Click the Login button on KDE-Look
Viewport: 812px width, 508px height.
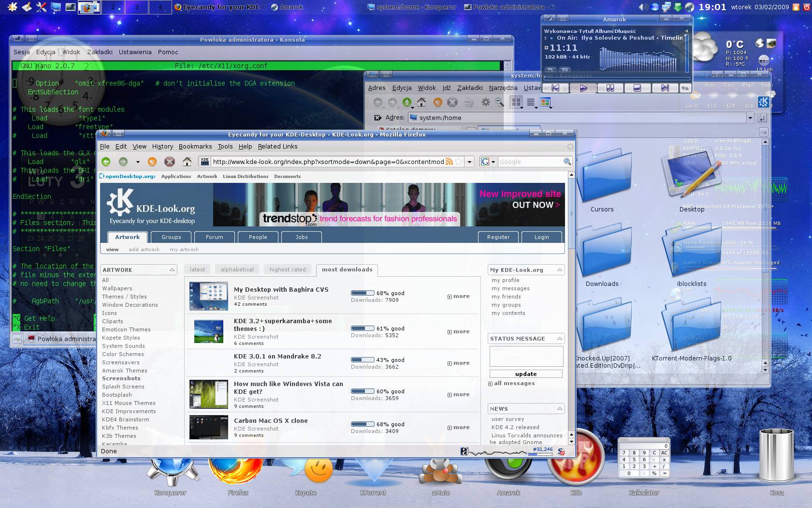tap(541, 237)
